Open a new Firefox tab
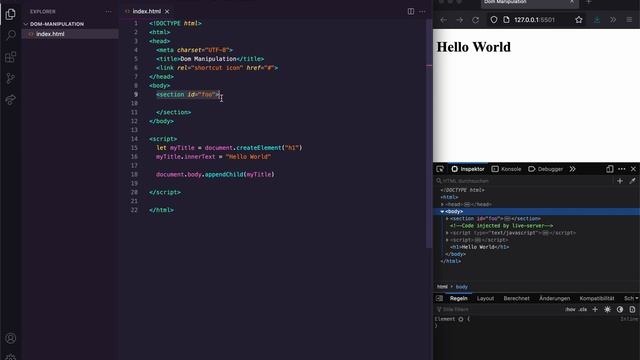 pyautogui.click(x=589, y=2)
